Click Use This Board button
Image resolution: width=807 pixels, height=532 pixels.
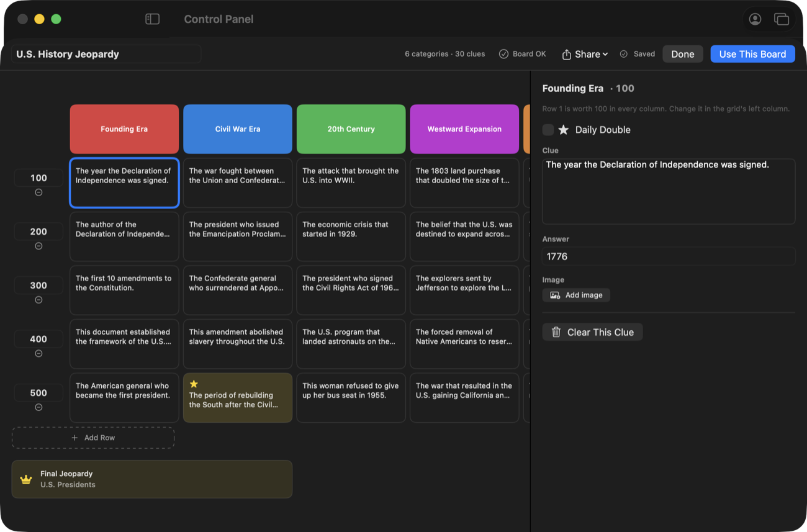pyautogui.click(x=752, y=54)
